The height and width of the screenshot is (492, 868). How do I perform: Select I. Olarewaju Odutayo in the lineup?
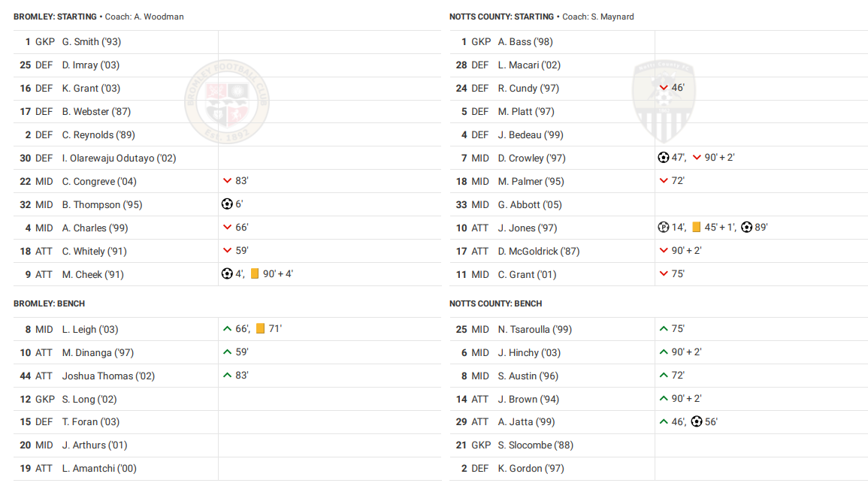[x=119, y=158]
